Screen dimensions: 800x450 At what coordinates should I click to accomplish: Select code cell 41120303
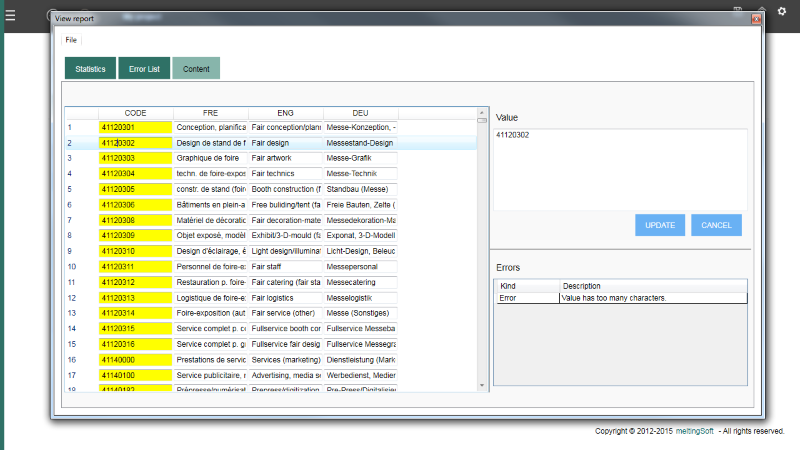[x=135, y=158]
